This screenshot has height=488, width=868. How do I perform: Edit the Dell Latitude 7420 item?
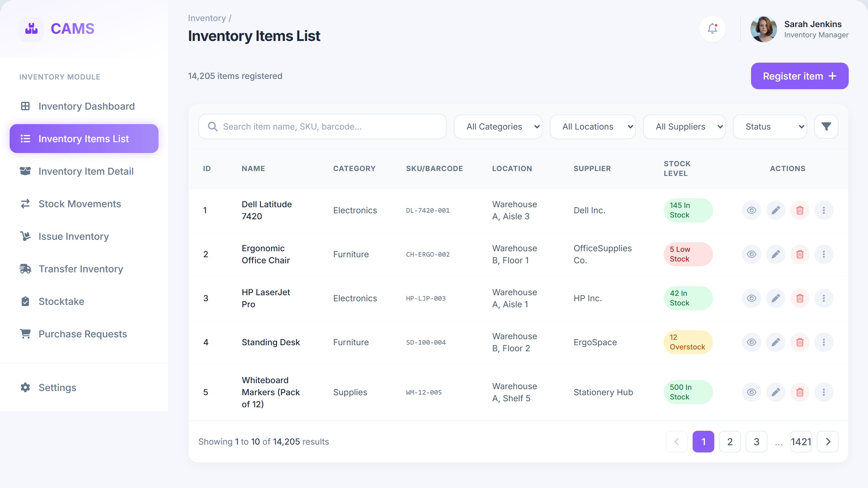pyautogui.click(x=776, y=211)
